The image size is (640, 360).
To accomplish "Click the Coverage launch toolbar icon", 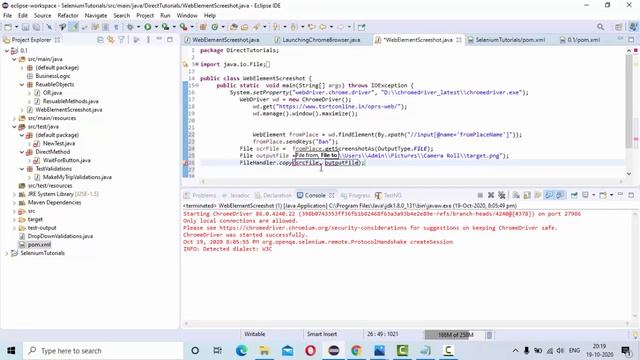I will point(165,27).
